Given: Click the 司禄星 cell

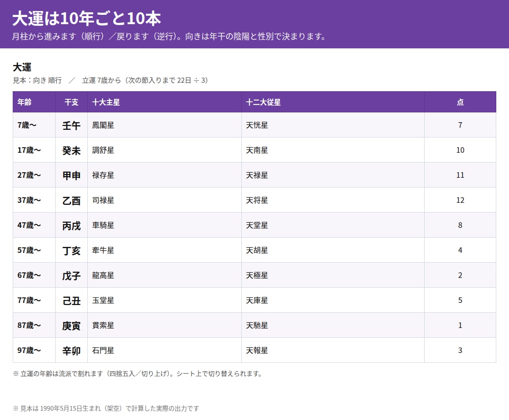Looking at the screenshot, I should click(x=165, y=200).
